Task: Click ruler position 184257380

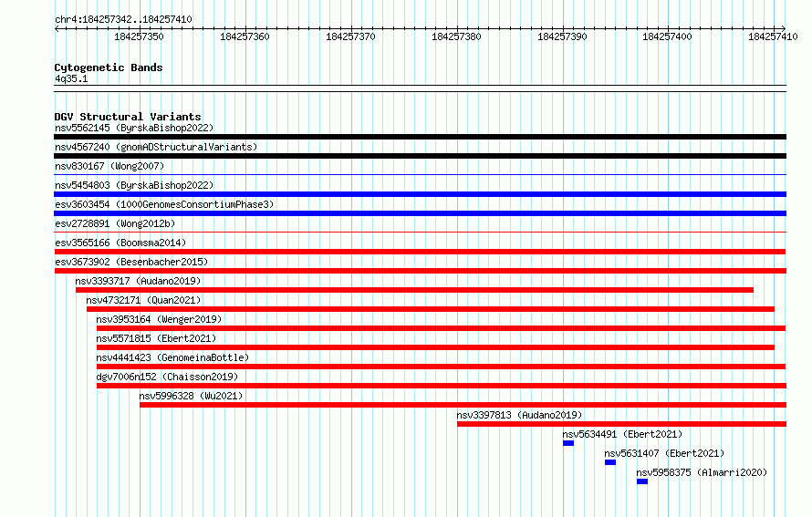Action: pyautogui.click(x=456, y=36)
